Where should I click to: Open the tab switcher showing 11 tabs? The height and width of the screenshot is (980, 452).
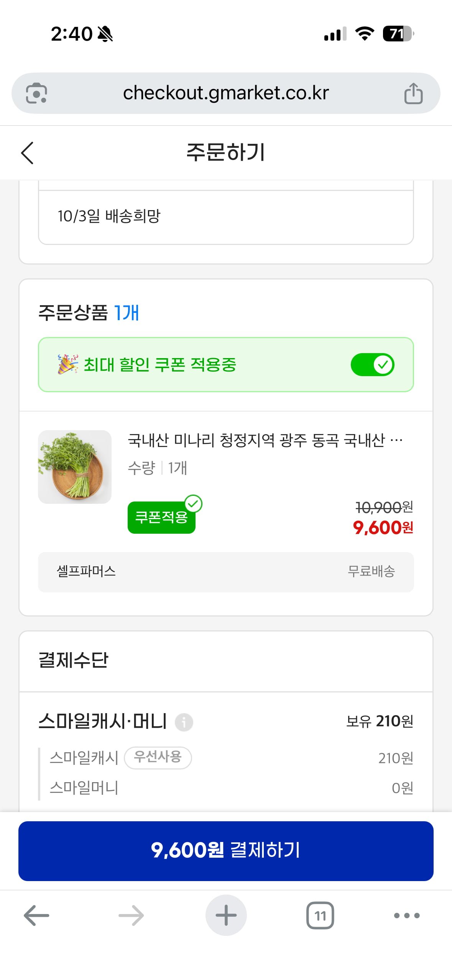(320, 915)
